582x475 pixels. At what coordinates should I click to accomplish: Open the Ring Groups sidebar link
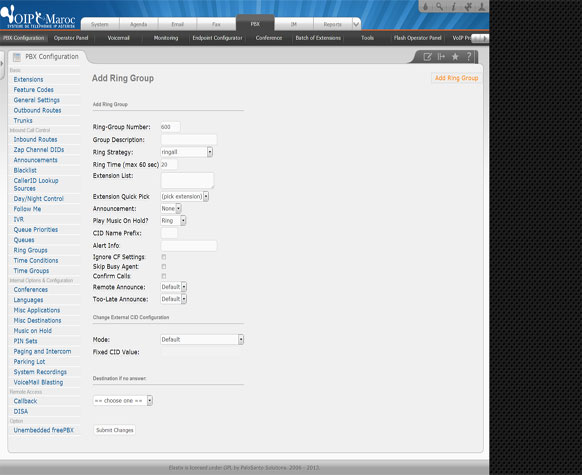(x=30, y=250)
